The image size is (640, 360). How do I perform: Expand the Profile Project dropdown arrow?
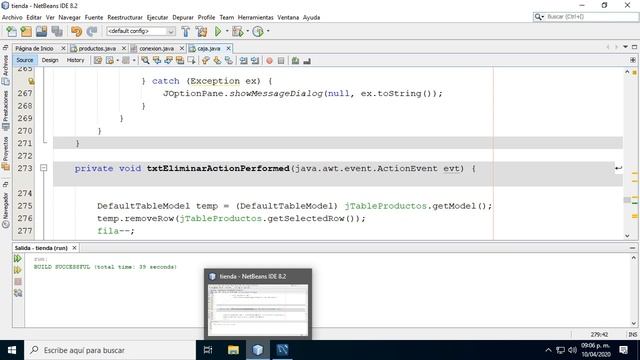point(268,31)
